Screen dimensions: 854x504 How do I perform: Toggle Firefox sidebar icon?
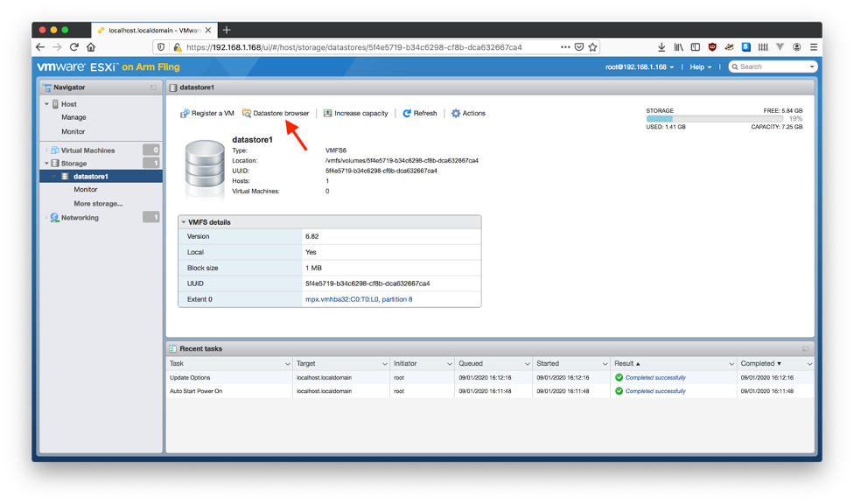(696, 47)
